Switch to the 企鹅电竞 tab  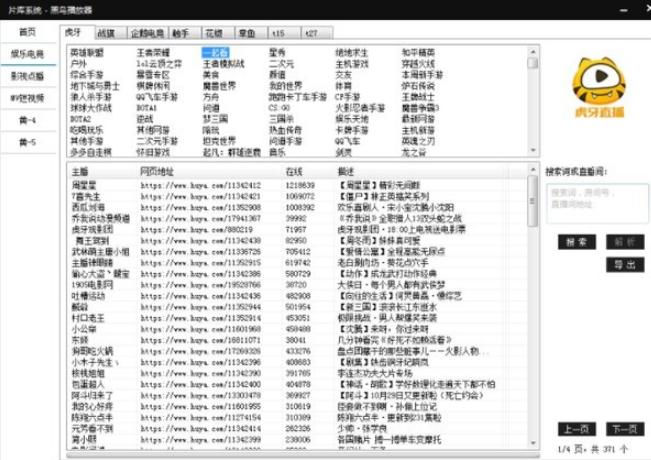145,32
